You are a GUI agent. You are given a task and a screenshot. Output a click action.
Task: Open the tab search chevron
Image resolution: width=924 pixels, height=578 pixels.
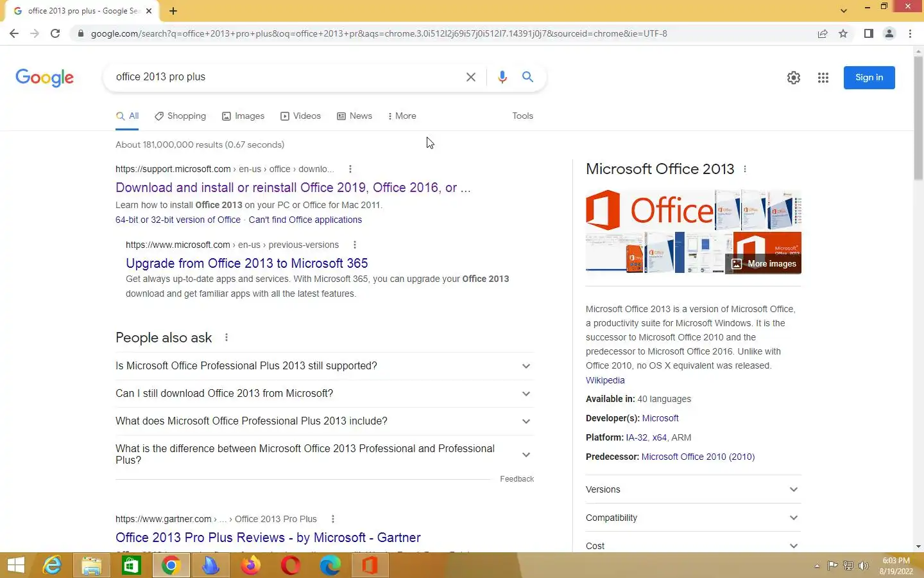tap(843, 11)
